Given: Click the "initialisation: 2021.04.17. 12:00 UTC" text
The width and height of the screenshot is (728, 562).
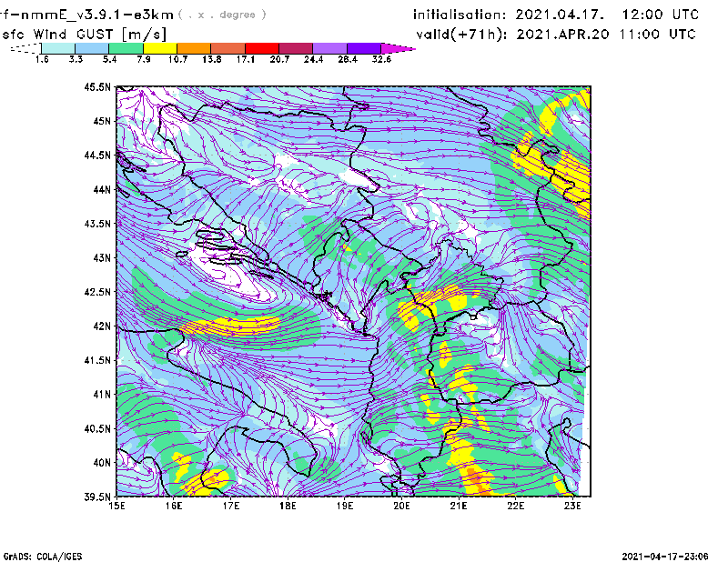Looking at the screenshot, I should pyautogui.click(x=556, y=15).
